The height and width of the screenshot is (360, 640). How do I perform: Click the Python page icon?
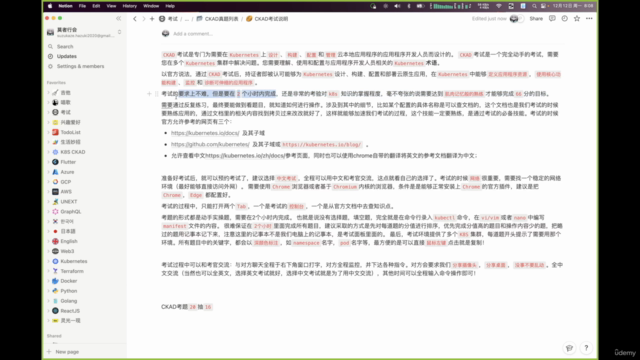tap(55, 291)
